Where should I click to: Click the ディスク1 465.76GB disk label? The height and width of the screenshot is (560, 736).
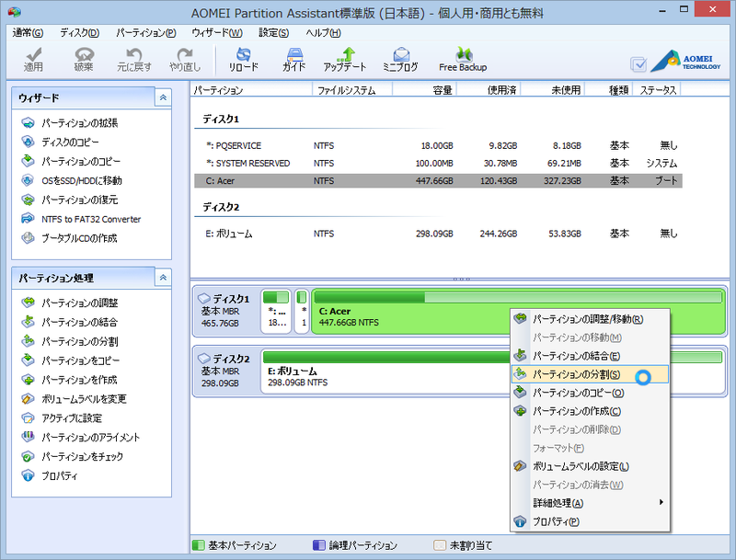pyautogui.click(x=226, y=311)
